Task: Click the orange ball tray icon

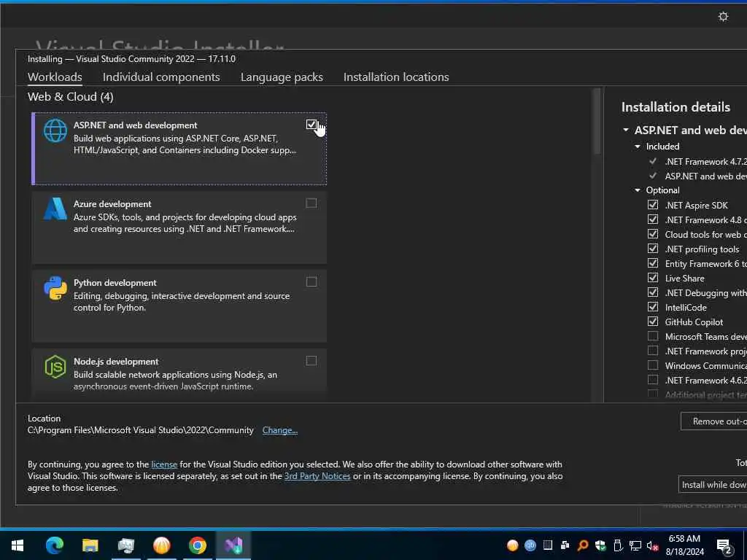Action: (513, 545)
